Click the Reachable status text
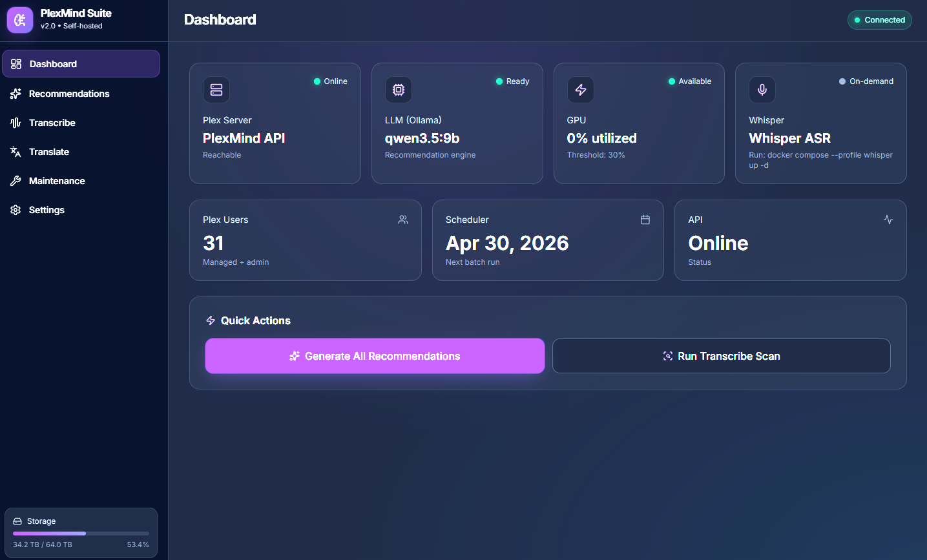Viewport: 927px width, 560px height. tap(222, 155)
